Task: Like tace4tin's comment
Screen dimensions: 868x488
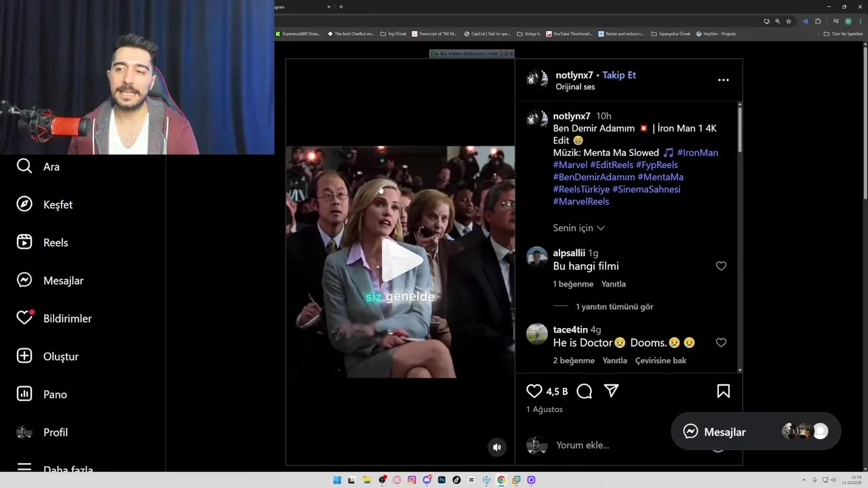Action: (x=721, y=343)
